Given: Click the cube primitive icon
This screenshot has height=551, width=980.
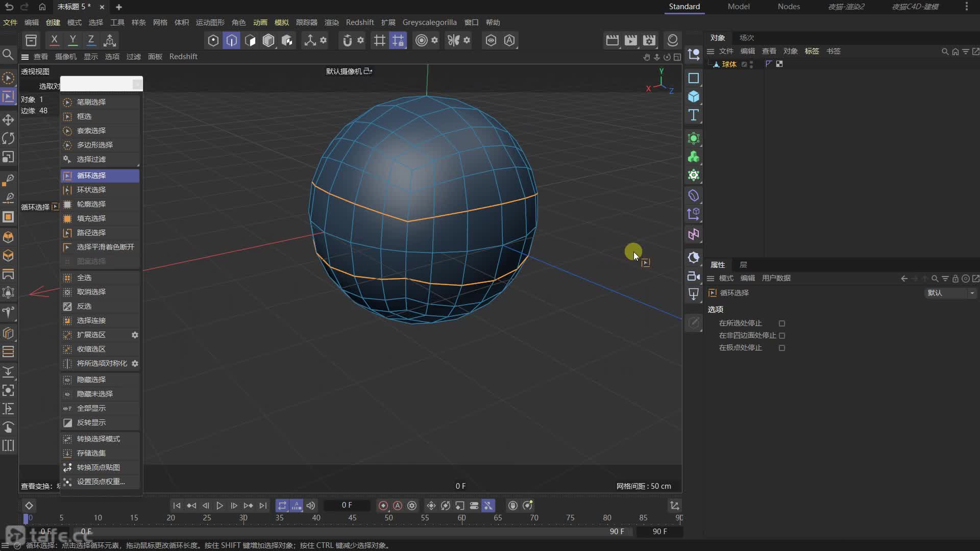Looking at the screenshot, I should [x=693, y=96].
